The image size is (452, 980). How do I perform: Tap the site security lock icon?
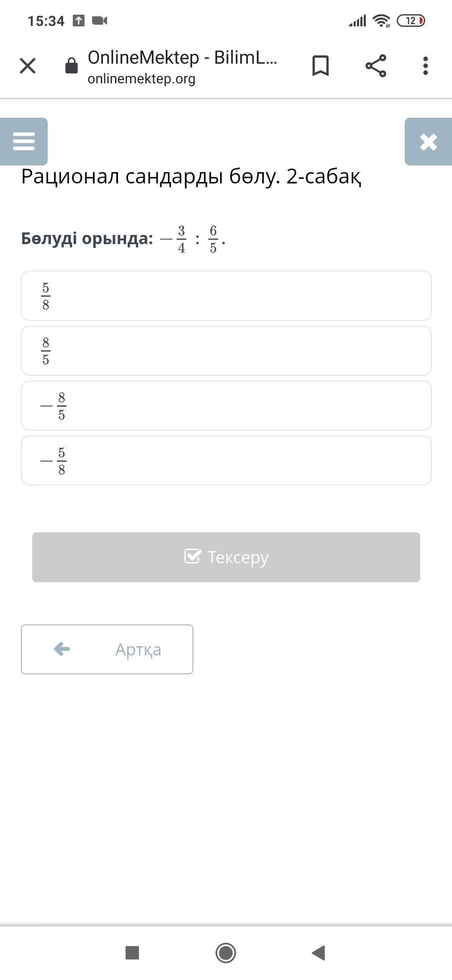click(72, 66)
